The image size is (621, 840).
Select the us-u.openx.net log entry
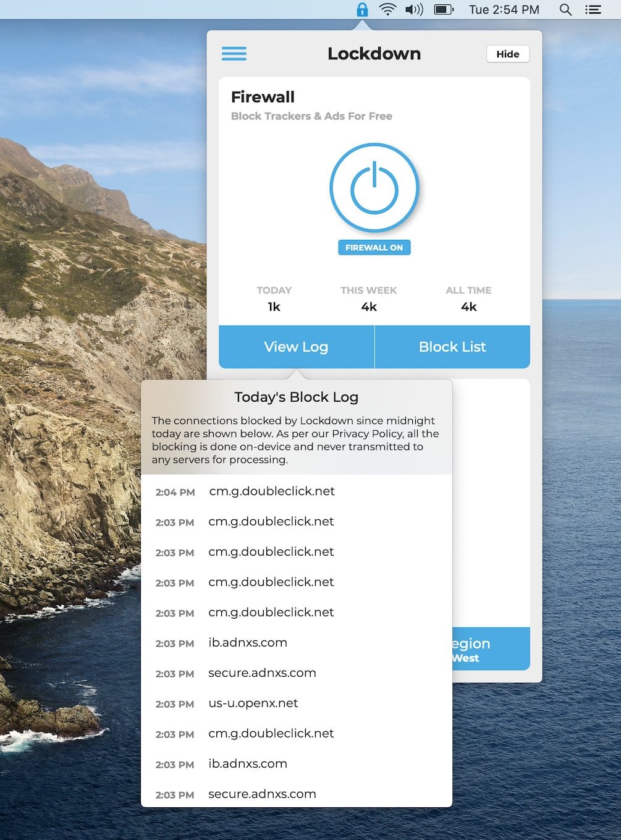coord(297,703)
